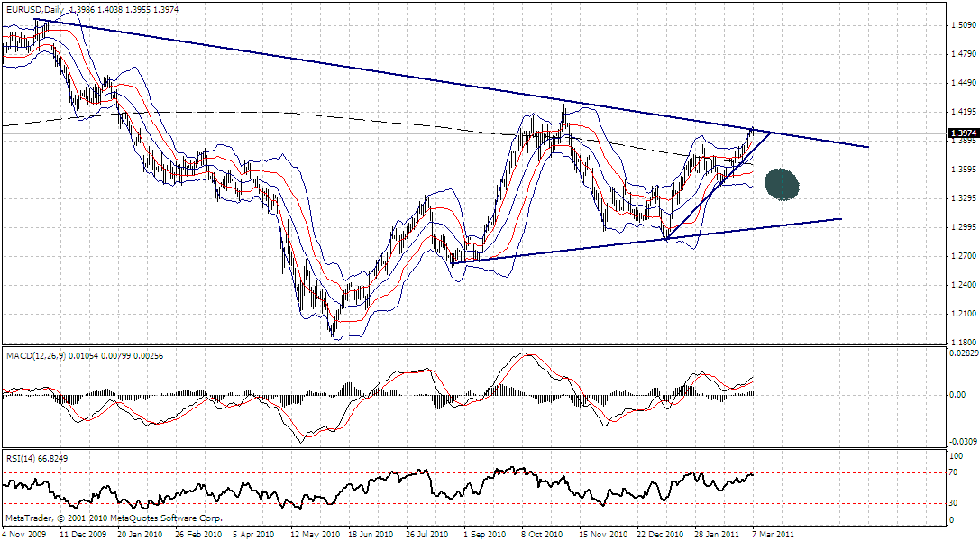Image resolution: width=980 pixels, height=541 pixels.
Task: Click the 26 Feb 2010 date label
Action: (x=198, y=535)
